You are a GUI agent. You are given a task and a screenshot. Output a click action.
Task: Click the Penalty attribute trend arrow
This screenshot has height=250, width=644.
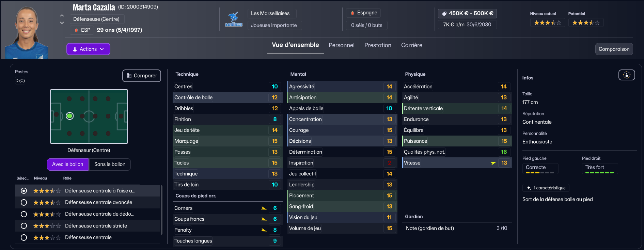point(264,230)
